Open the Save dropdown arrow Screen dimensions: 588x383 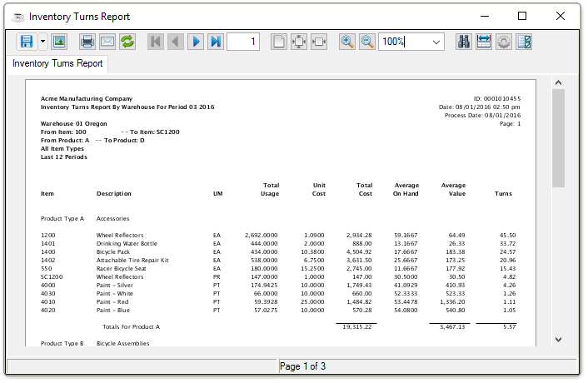pos(42,42)
